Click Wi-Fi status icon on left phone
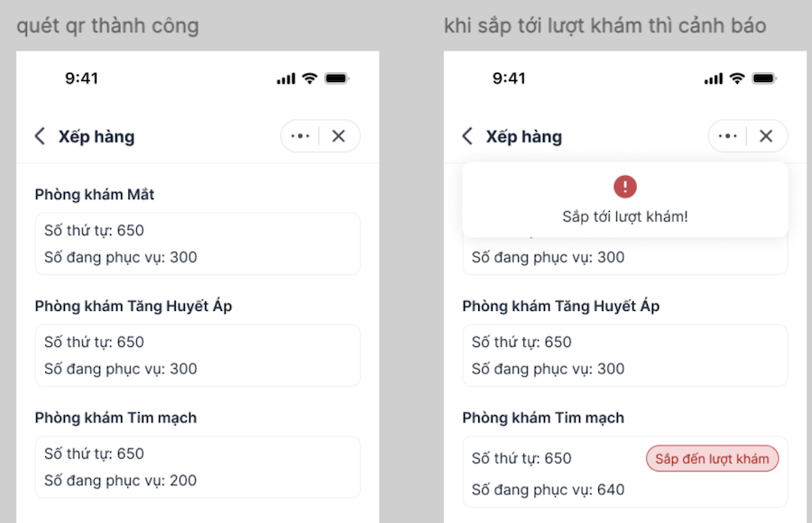Image resolution: width=812 pixels, height=523 pixels. [x=309, y=78]
